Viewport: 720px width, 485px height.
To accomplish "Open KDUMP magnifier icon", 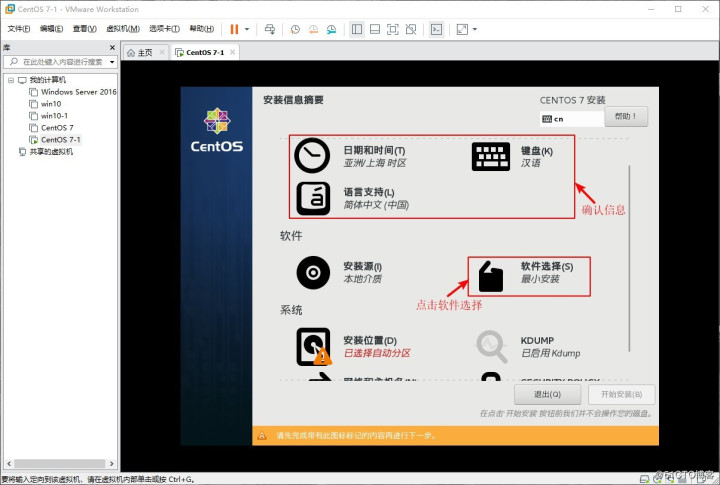I will 492,347.
